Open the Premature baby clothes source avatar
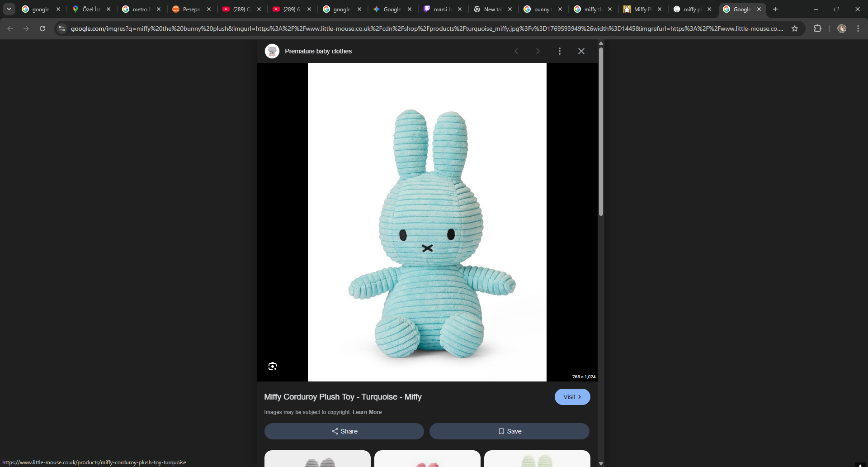The height and width of the screenshot is (467, 868). click(x=272, y=51)
